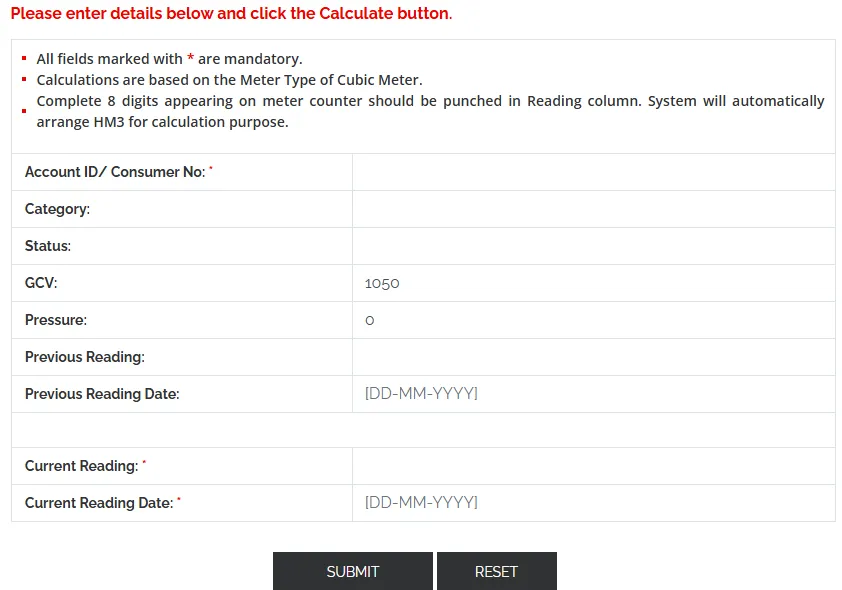This screenshot has width=842, height=590.
Task: Focus the Category field
Action: (593, 209)
